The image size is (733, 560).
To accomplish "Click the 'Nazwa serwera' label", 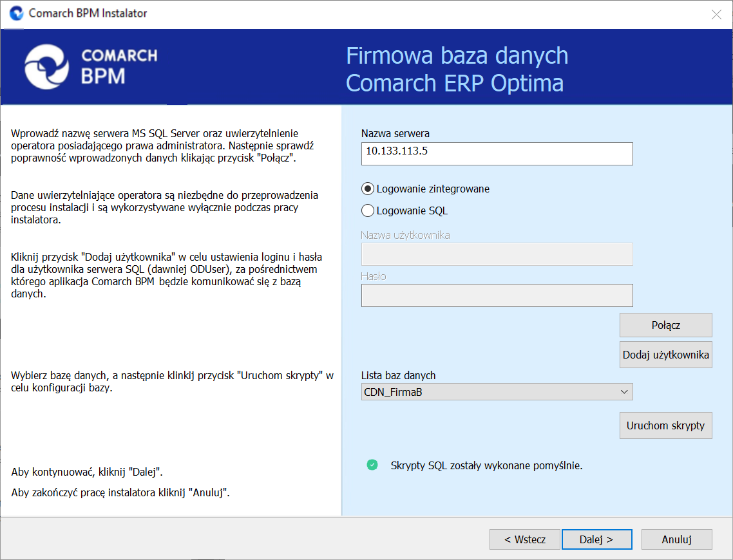I will click(x=395, y=134).
